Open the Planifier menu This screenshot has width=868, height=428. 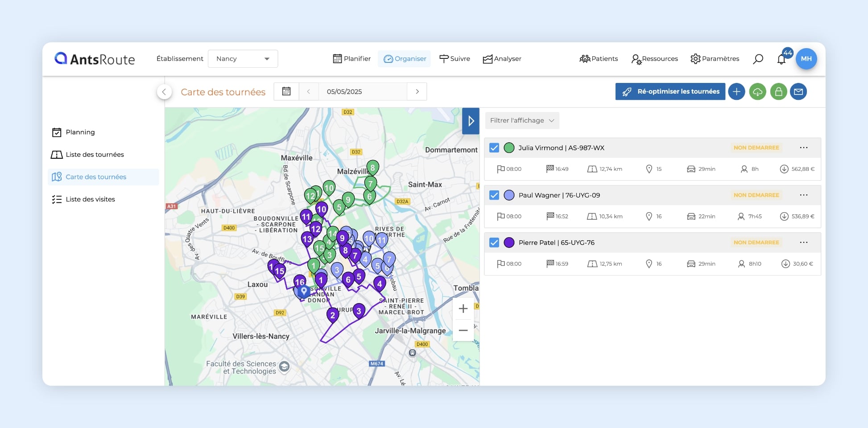[352, 59]
